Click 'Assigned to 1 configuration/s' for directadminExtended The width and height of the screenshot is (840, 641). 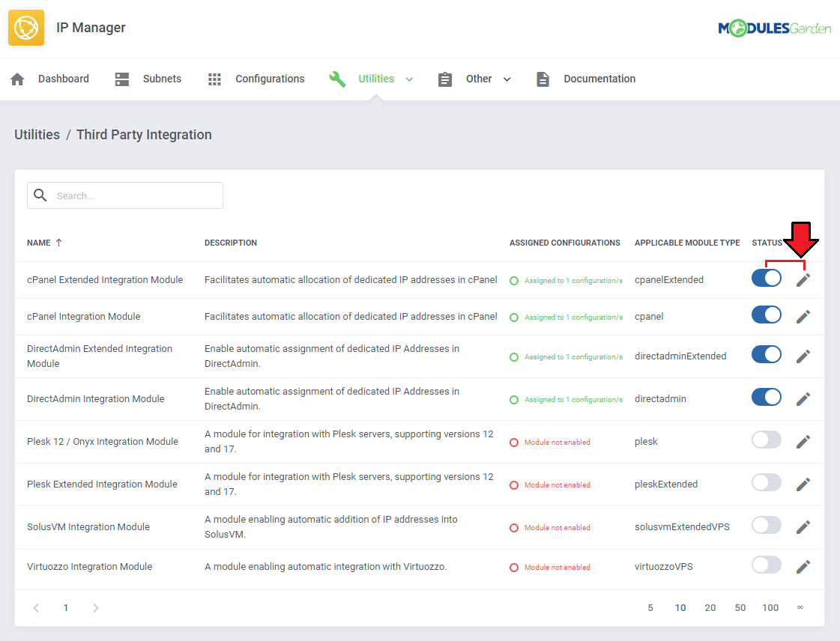pyautogui.click(x=573, y=356)
